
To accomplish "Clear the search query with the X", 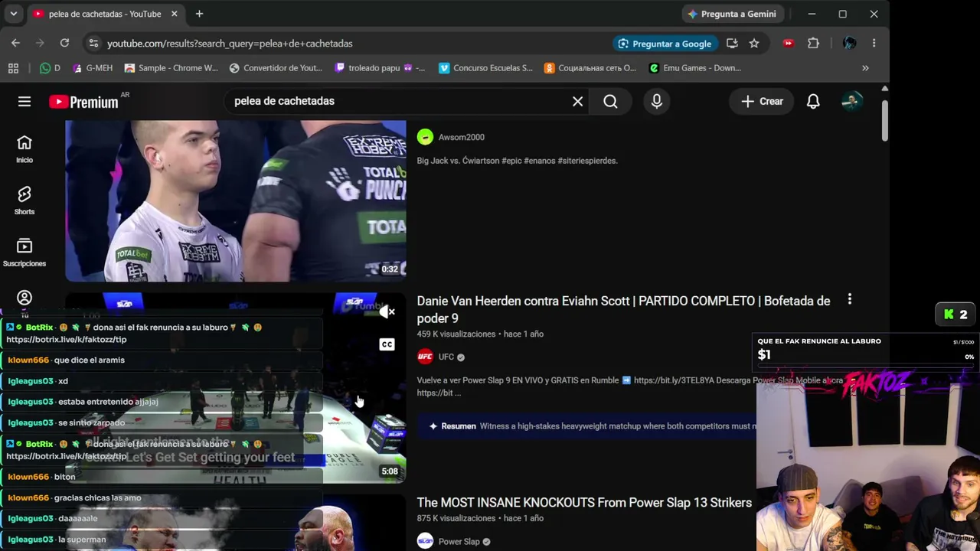I will click(578, 101).
